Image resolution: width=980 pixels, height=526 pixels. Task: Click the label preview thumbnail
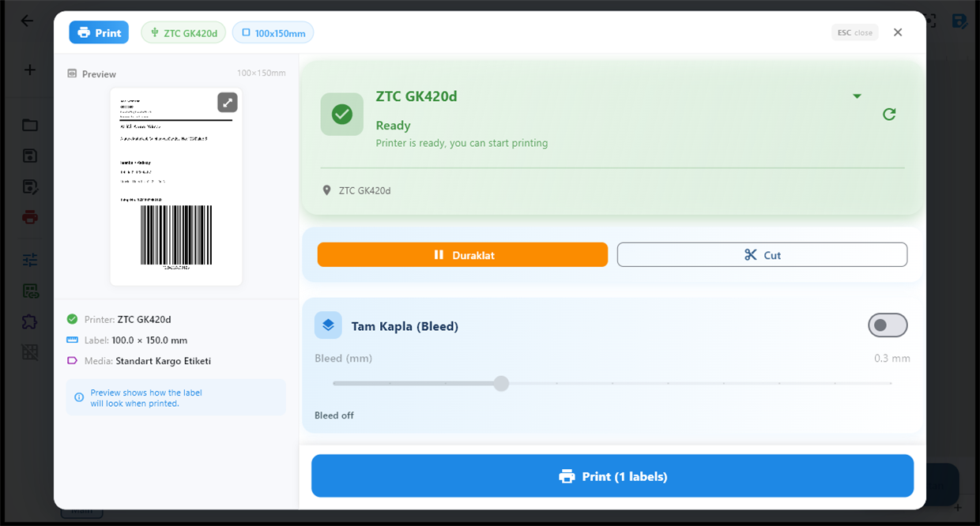[x=176, y=186]
